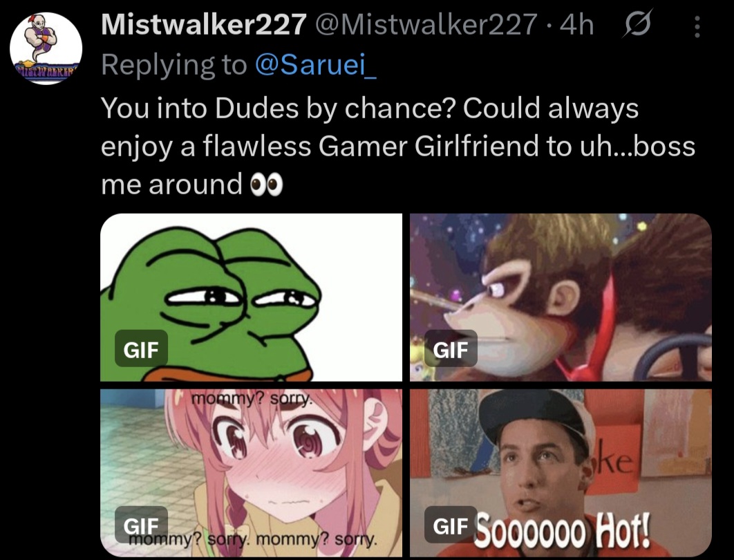734x560 pixels.
Task: Open the Donkey Kong GIF
Action: (x=561, y=297)
